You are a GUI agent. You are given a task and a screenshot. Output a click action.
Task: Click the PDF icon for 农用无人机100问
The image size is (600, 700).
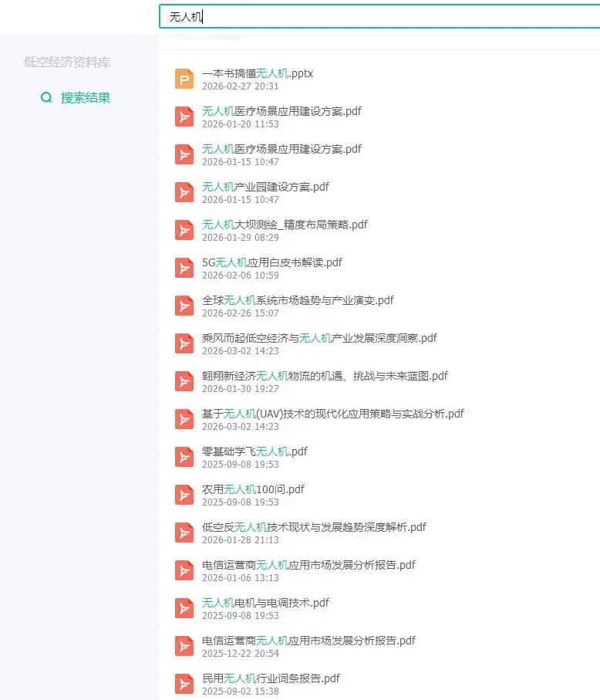click(184, 495)
